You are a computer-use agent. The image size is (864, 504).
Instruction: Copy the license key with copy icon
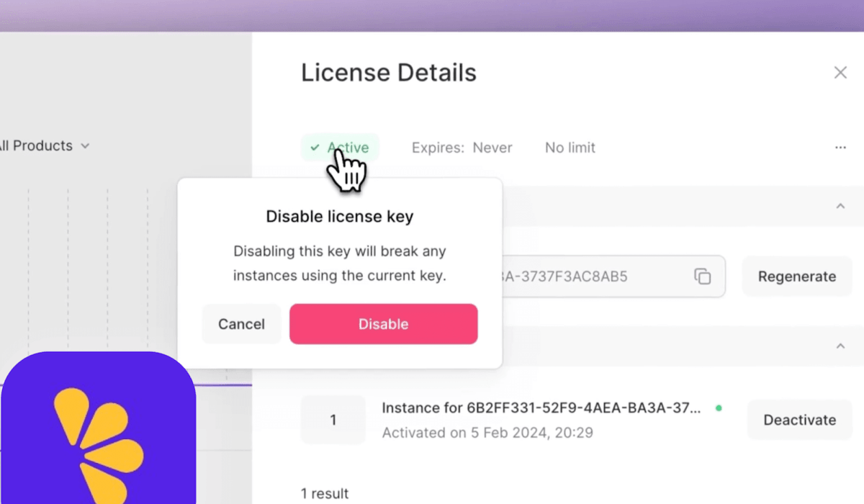point(702,276)
